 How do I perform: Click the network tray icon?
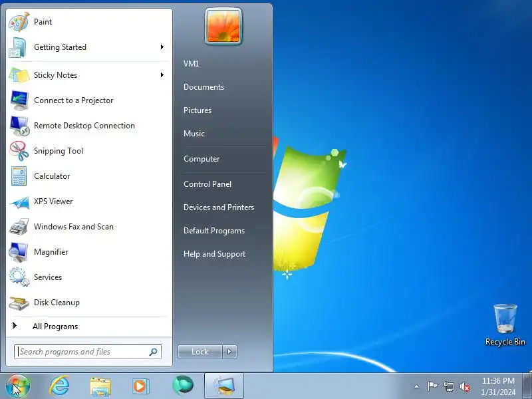[448, 386]
